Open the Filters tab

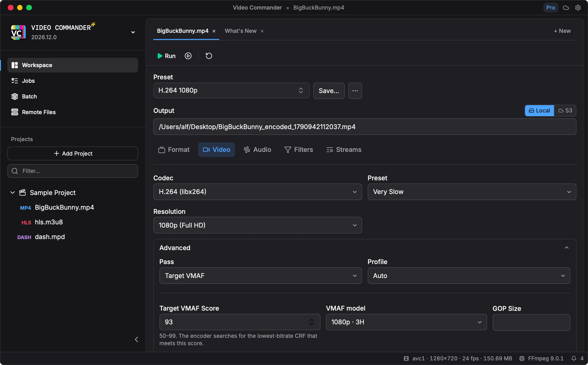click(299, 150)
